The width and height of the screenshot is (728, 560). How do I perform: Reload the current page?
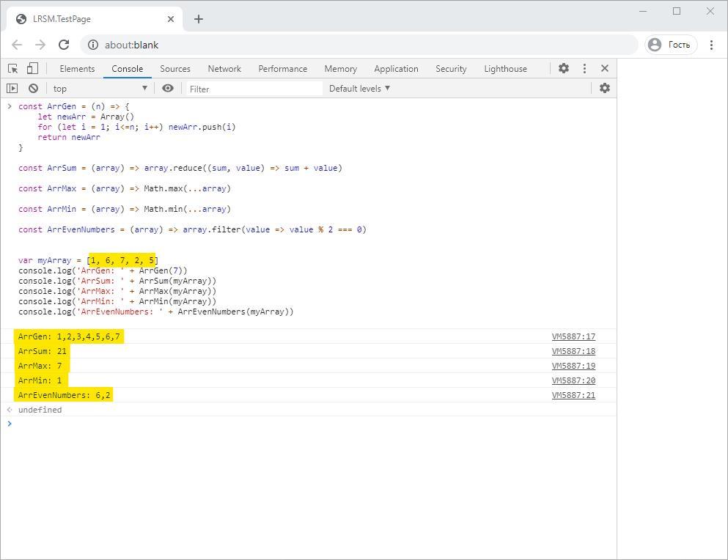click(64, 45)
